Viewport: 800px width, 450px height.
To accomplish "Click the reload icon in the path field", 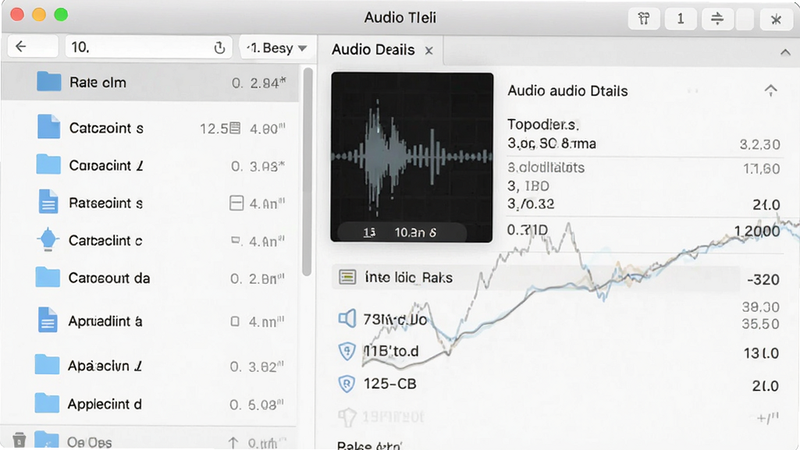I will (219, 47).
